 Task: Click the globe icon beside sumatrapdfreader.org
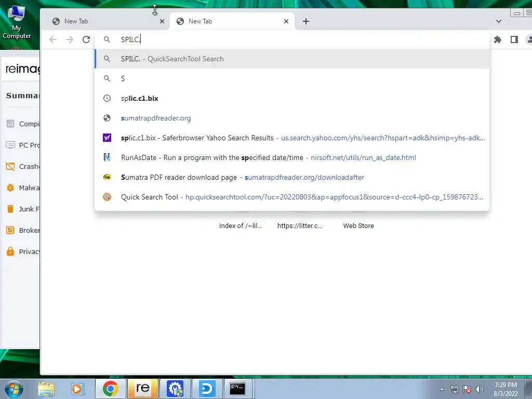107,118
